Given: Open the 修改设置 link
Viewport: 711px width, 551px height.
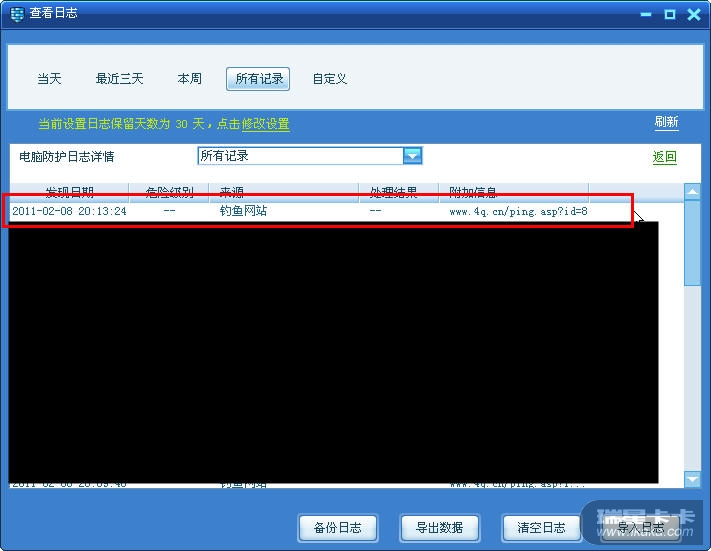Looking at the screenshot, I should [x=265, y=124].
